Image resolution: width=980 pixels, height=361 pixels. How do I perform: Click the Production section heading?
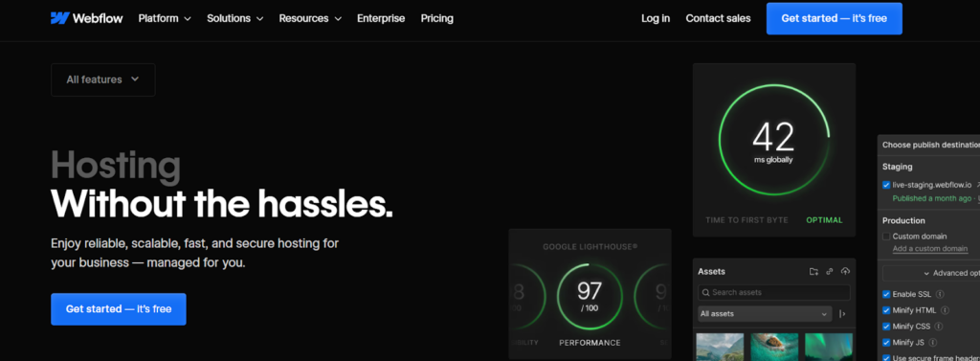(903, 221)
